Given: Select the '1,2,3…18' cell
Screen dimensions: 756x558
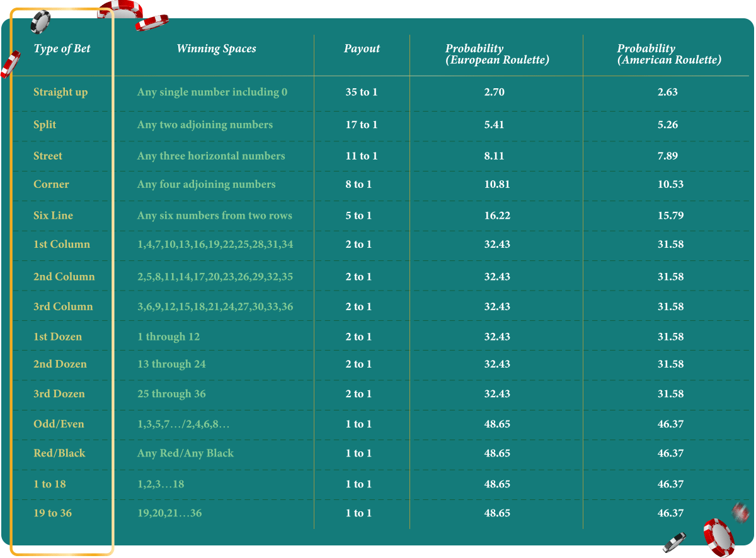Looking at the screenshot, I should (x=161, y=484).
